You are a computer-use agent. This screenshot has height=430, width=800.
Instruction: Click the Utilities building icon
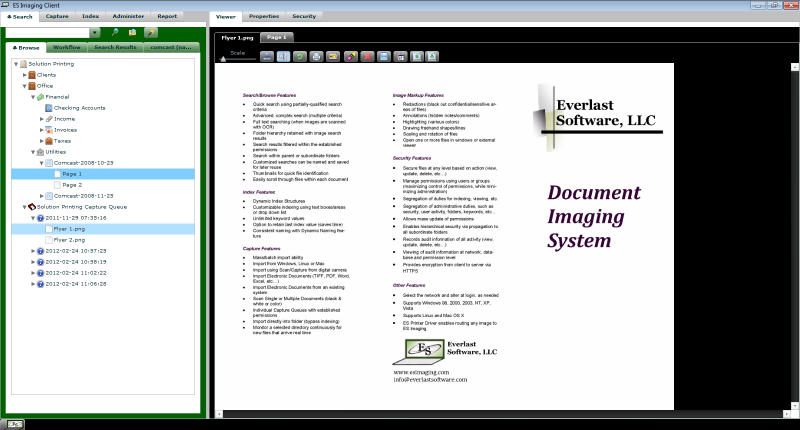pos(40,152)
